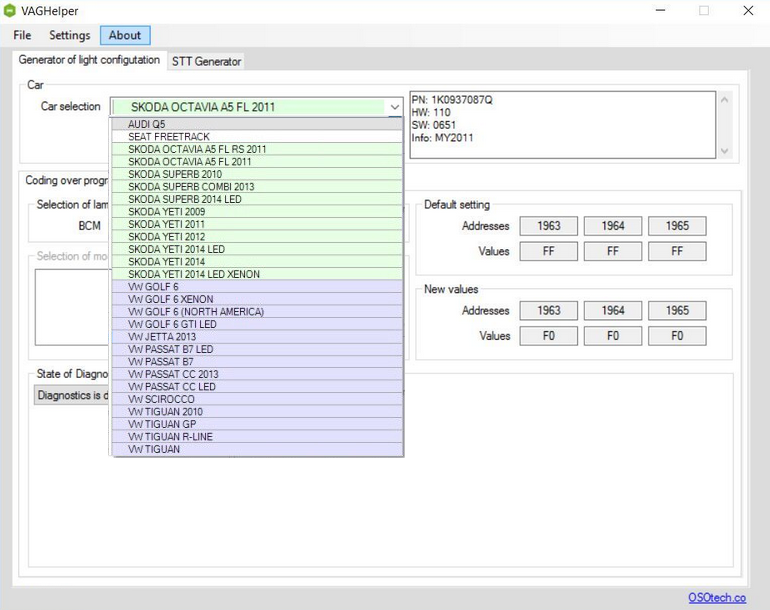Select VW TIGUAN 2010
This screenshot has height=610, width=770.
257,412
